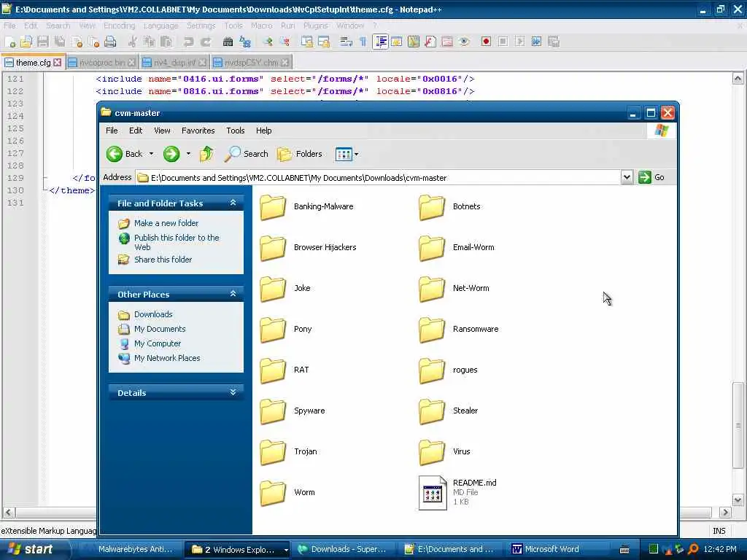Click the Back button in Explorer

[125, 154]
